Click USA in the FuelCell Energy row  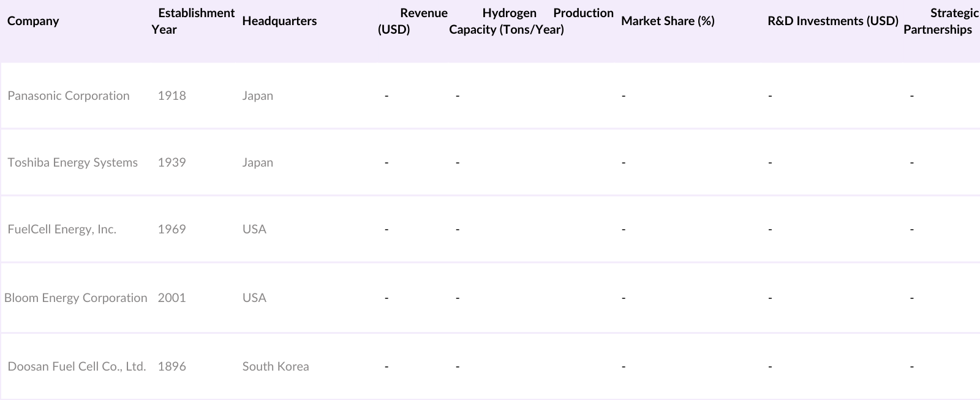[254, 229]
